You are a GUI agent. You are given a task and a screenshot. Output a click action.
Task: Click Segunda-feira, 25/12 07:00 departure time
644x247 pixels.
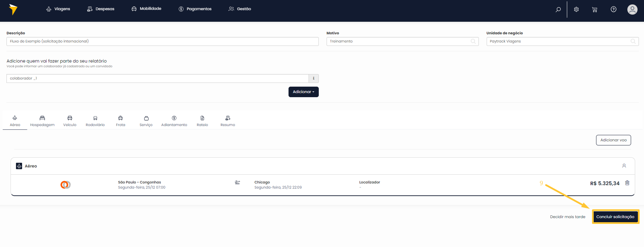pyautogui.click(x=142, y=188)
